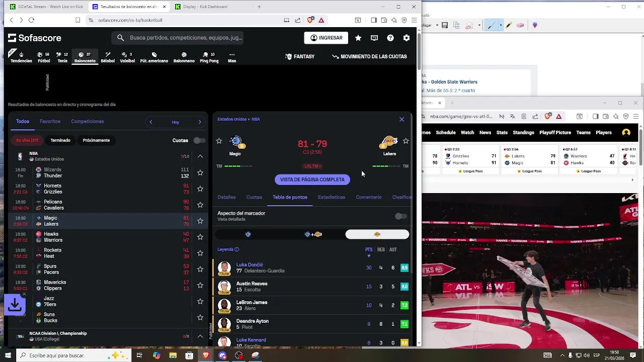
Task: Open notification center on taskbar
Action: click(634, 355)
